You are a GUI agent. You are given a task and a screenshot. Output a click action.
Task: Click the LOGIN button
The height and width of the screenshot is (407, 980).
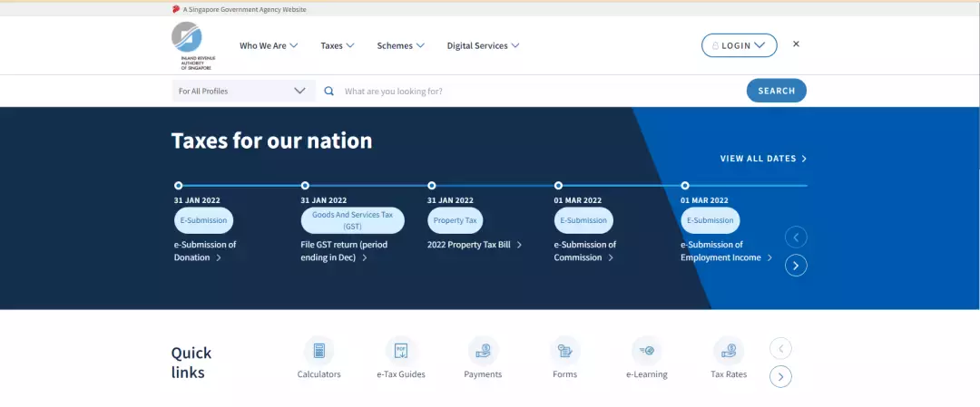[x=739, y=45]
